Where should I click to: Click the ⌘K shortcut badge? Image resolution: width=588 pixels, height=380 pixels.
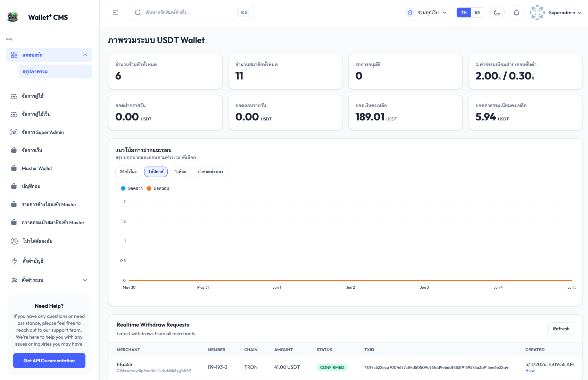point(244,13)
